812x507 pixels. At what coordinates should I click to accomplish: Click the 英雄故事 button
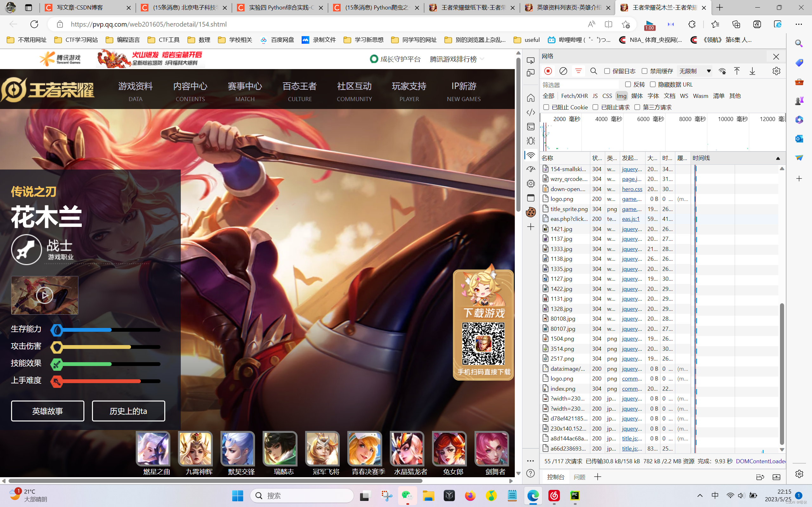pos(48,411)
